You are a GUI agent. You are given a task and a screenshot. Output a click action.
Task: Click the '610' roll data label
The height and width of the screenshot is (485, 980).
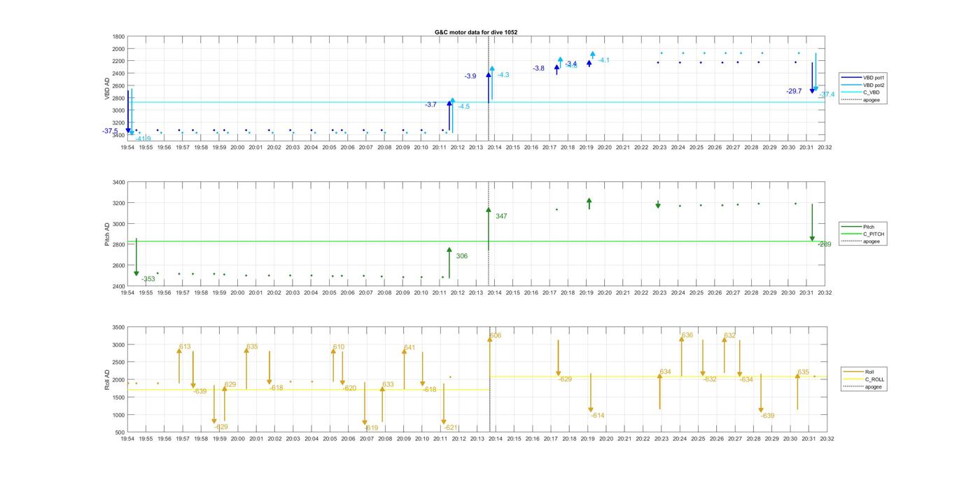coord(339,346)
